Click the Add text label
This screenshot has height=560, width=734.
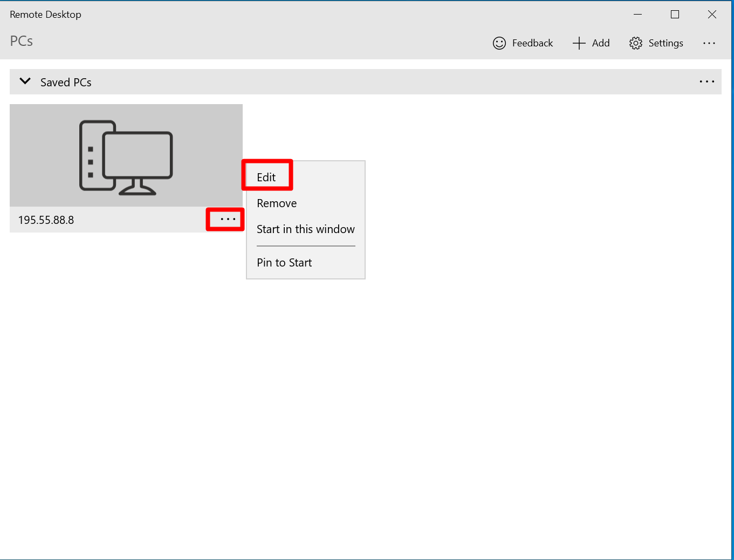tap(601, 43)
